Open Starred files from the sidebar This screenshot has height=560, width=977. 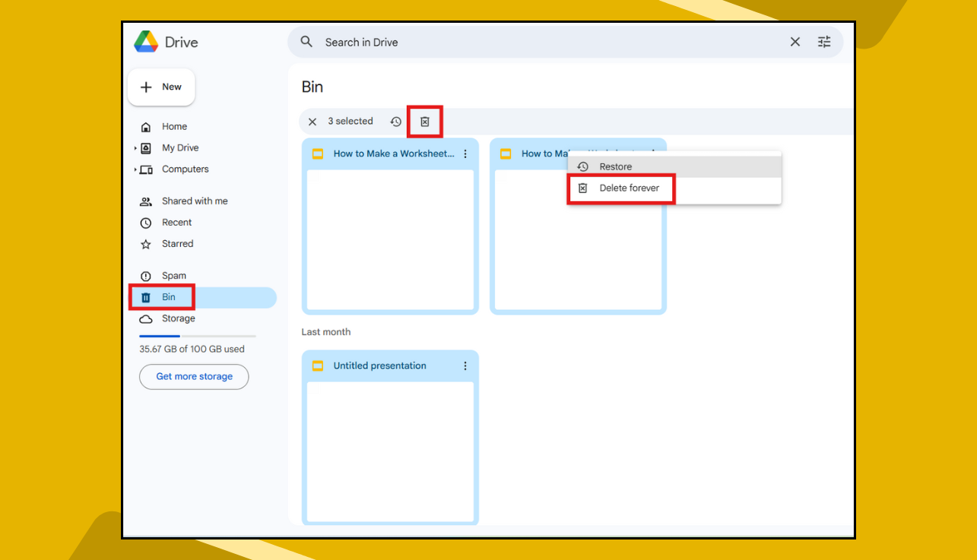pos(176,243)
